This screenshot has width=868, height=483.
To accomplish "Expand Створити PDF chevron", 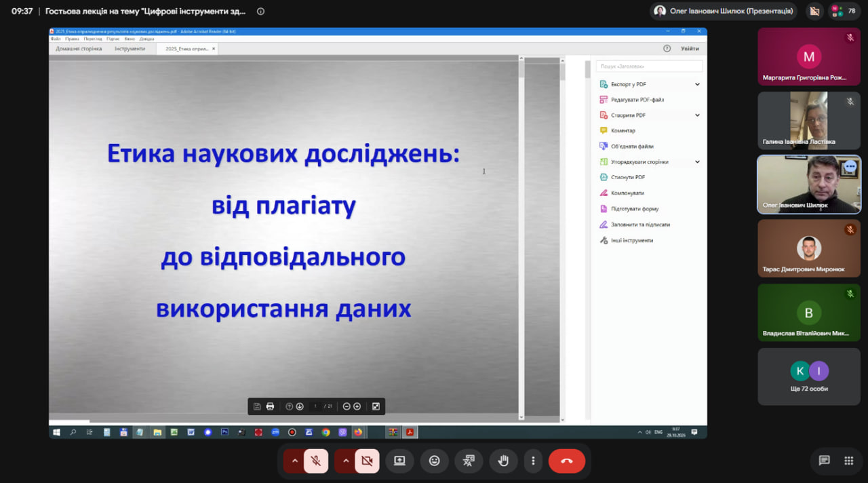I will [697, 115].
